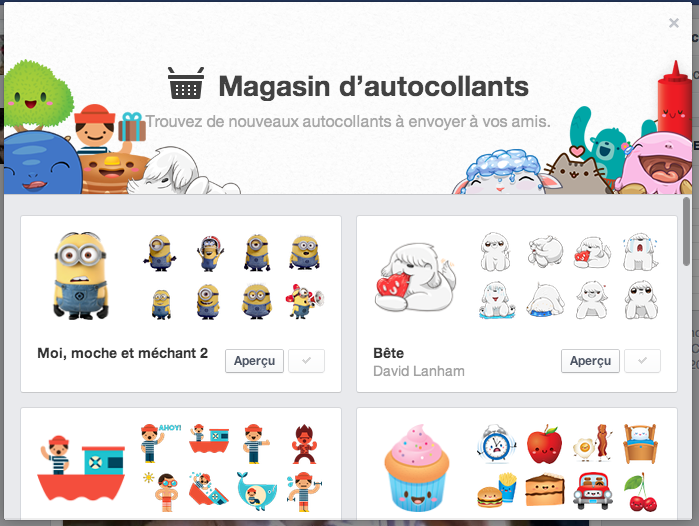Open Aperçu for the Bête pack

(x=590, y=361)
